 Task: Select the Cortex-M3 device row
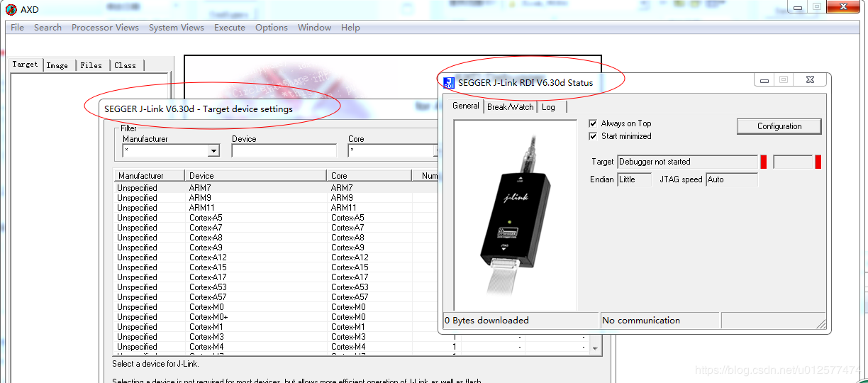point(351,337)
